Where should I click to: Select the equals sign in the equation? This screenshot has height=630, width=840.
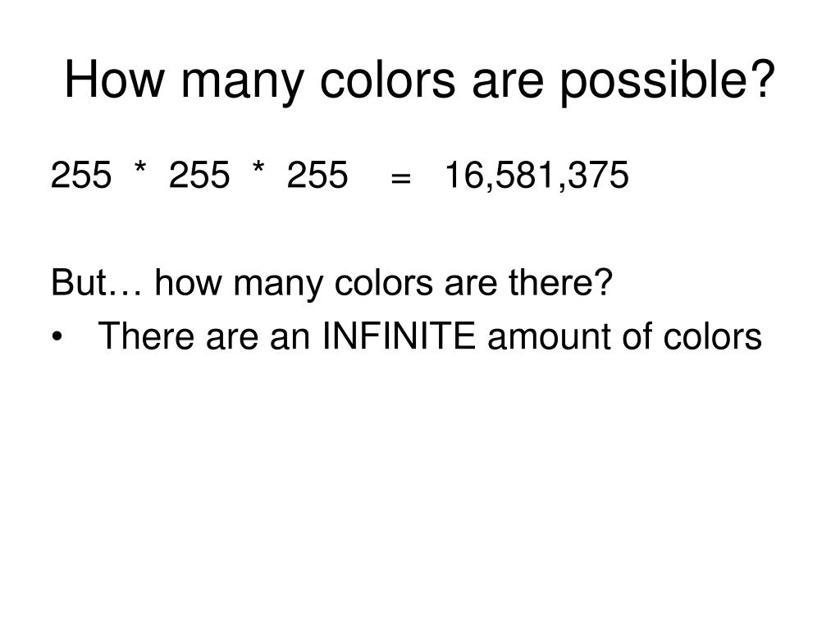(401, 178)
